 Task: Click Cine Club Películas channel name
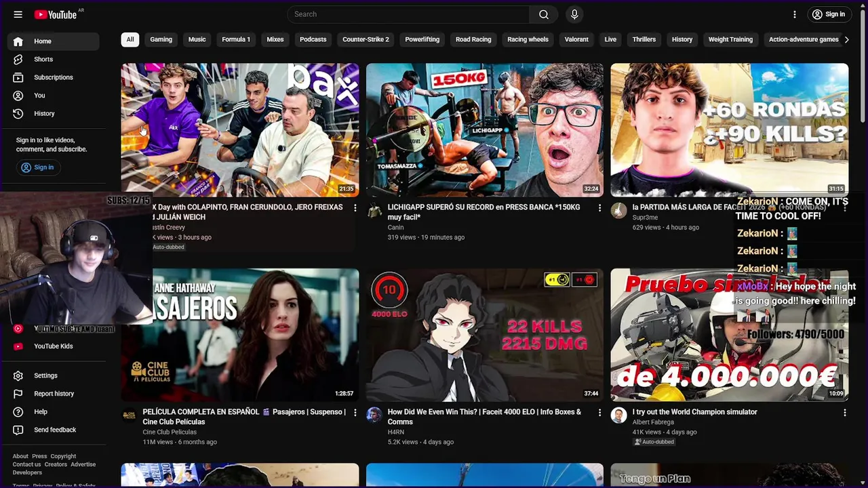(170, 432)
